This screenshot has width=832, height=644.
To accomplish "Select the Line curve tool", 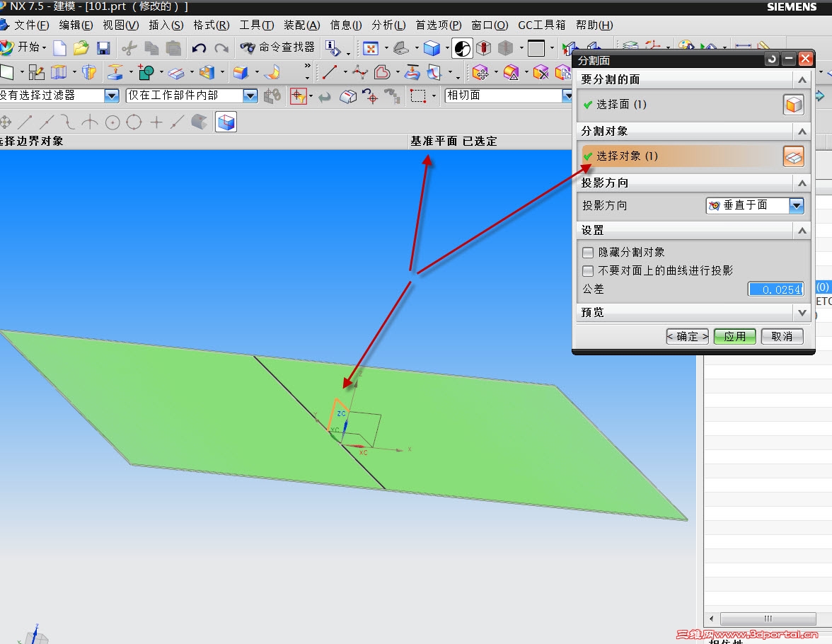I will [x=330, y=72].
